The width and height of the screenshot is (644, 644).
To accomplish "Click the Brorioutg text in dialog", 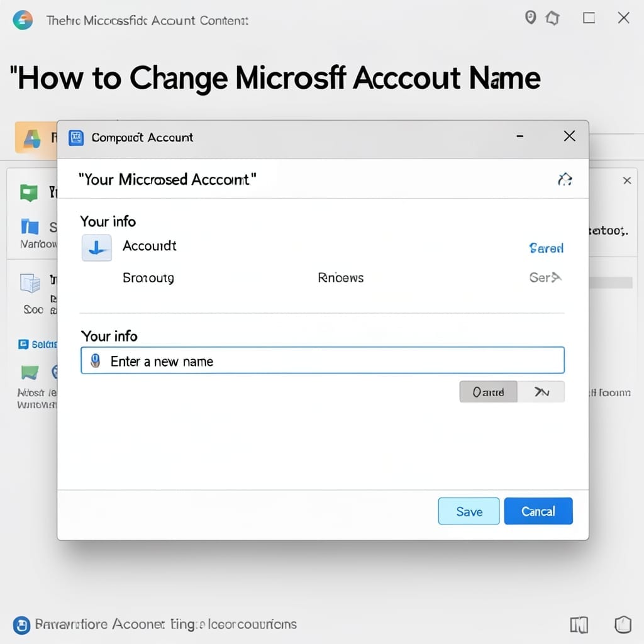I will pos(148,278).
